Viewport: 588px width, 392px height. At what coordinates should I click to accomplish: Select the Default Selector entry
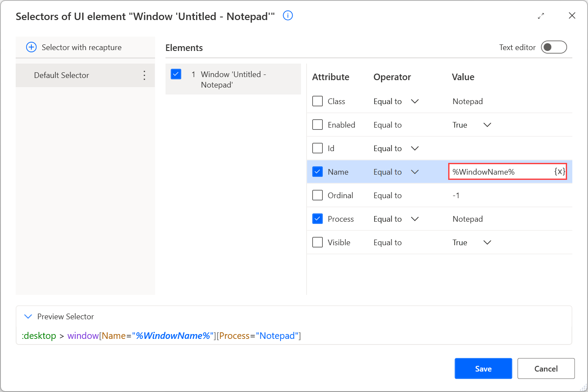click(x=70, y=75)
